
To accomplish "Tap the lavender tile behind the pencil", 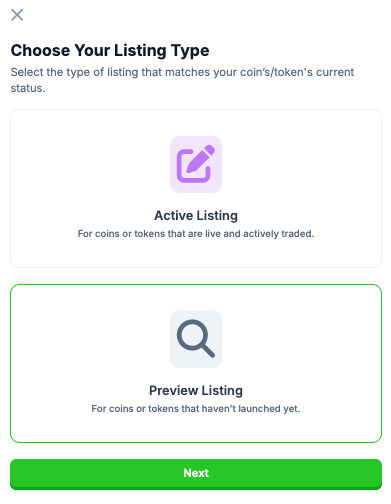I will pyautogui.click(x=196, y=164).
